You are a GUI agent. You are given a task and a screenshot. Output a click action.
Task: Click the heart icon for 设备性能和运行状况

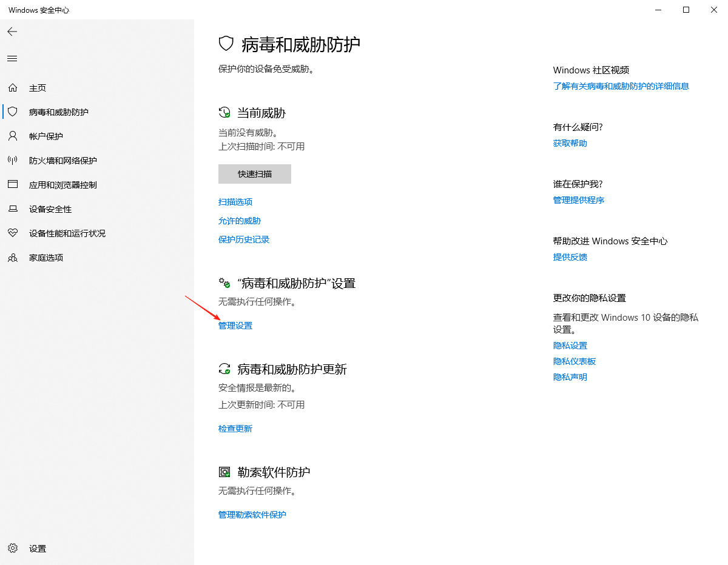point(13,233)
